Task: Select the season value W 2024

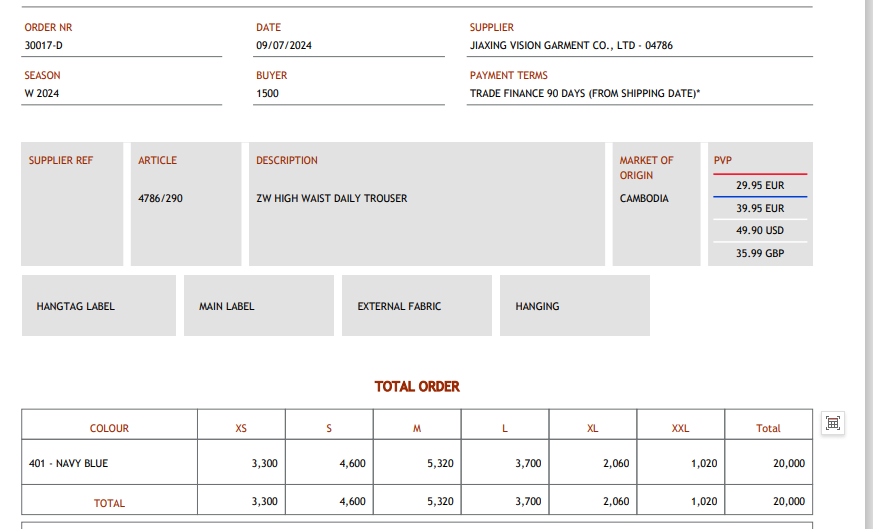Action: click(x=42, y=93)
